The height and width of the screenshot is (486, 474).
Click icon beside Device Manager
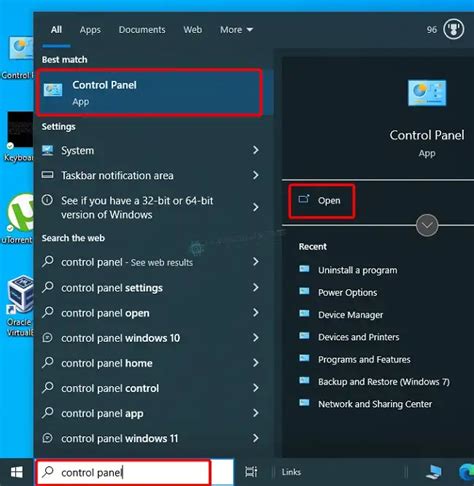click(304, 314)
